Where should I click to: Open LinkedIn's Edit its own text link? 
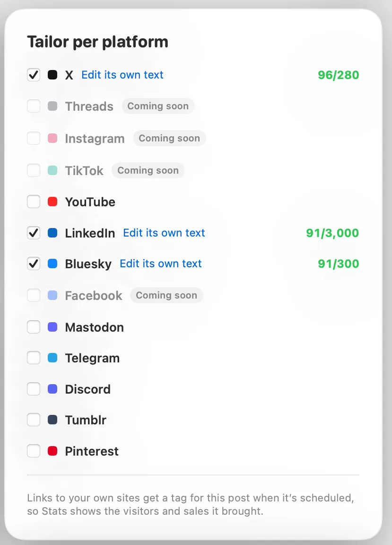164,233
